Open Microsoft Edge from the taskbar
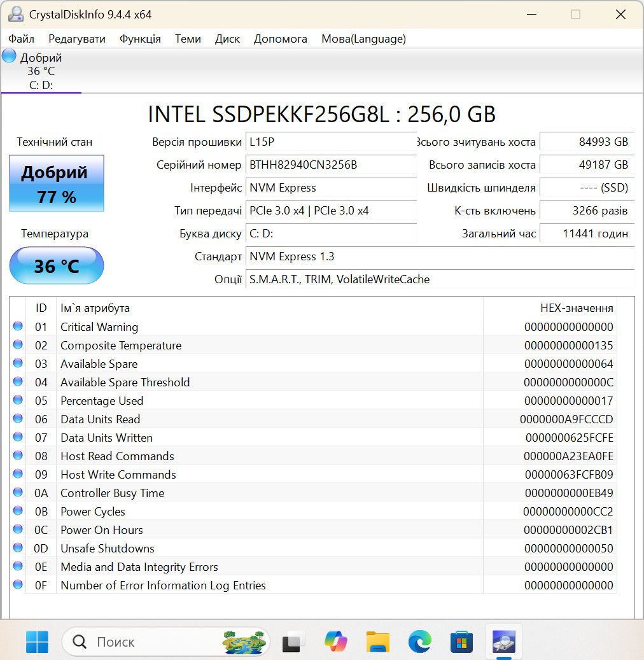Screen dimensions: 644x660 (x=419, y=642)
